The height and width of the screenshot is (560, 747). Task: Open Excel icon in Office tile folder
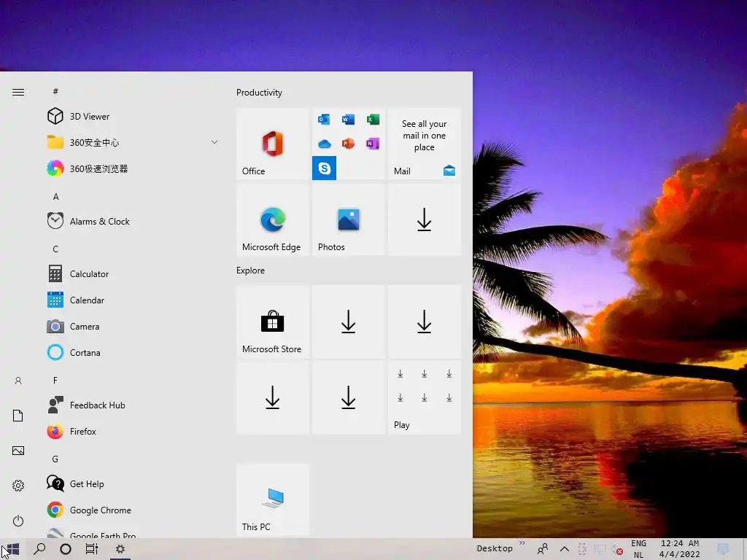click(x=373, y=119)
